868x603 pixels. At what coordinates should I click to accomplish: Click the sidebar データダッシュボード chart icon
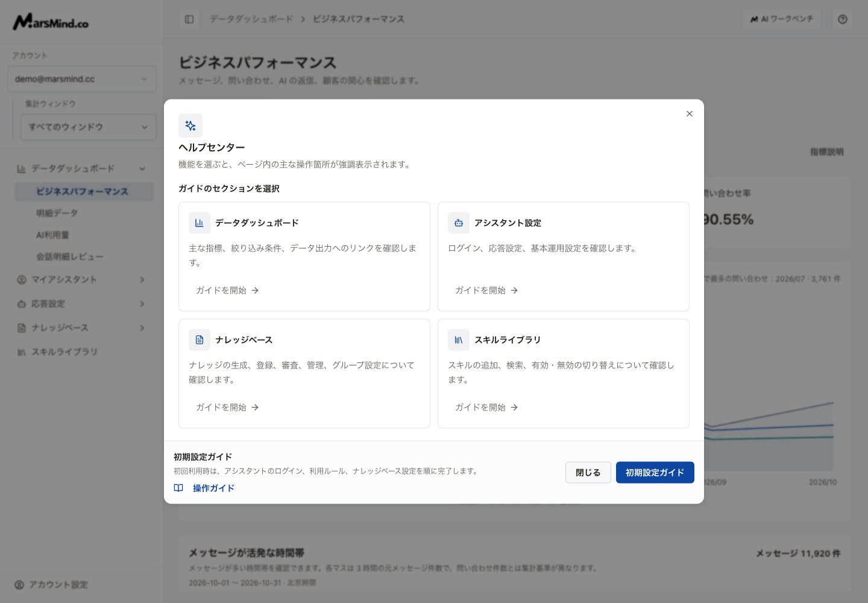click(x=22, y=169)
